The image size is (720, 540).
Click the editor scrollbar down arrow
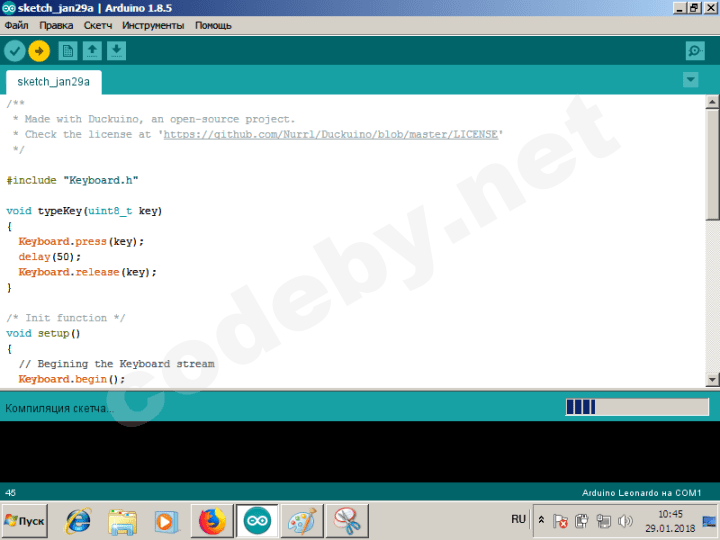click(x=712, y=379)
